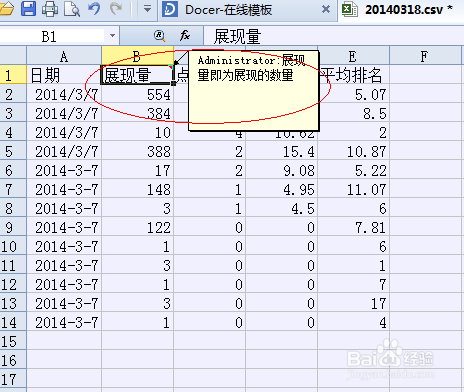
Task: Open Print Preview icon
Action: [x=72, y=9]
